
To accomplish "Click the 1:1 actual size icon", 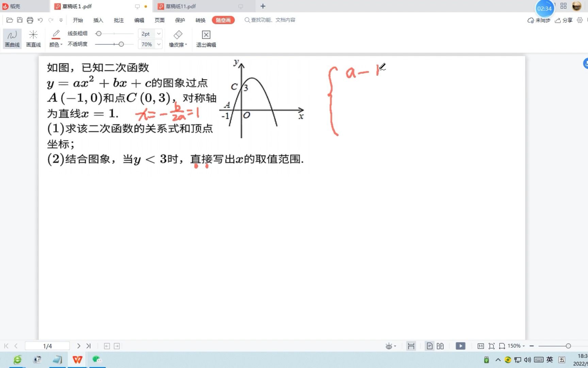I will point(481,346).
